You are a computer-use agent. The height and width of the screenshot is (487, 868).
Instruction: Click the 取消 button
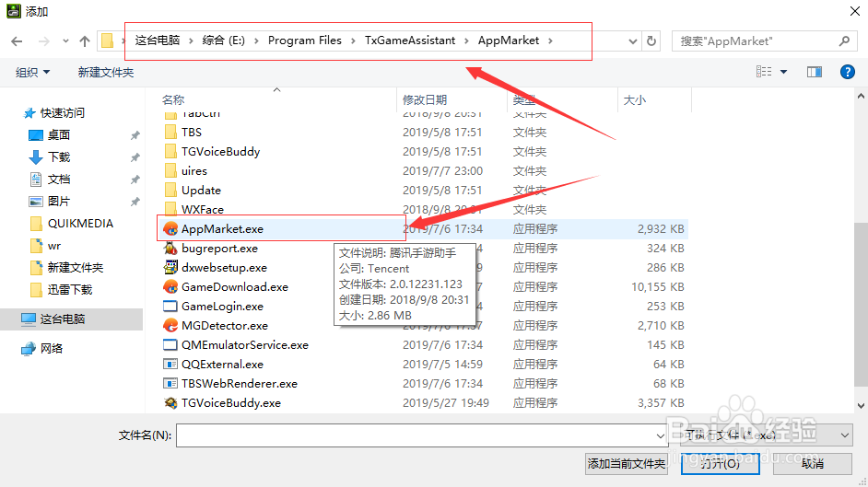[x=813, y=464]
